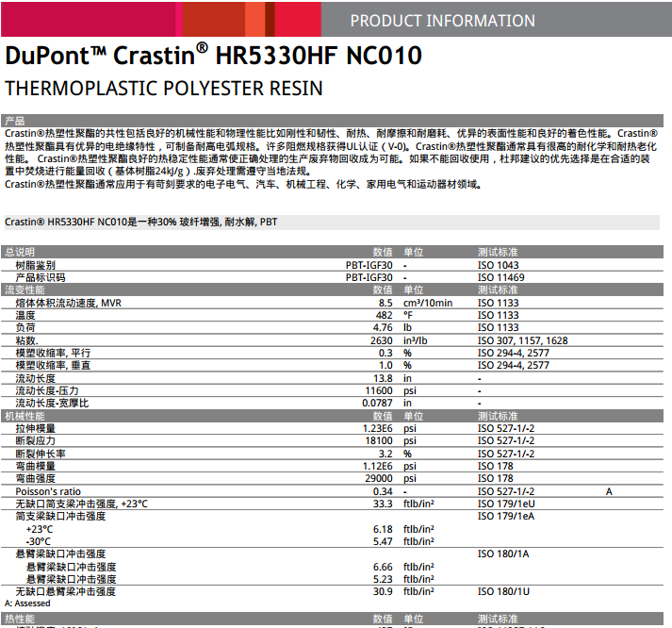This screenshot has height=628, width=672.
Task: Click the ISO 179/1eU standard
Action: tap(506, 504)
